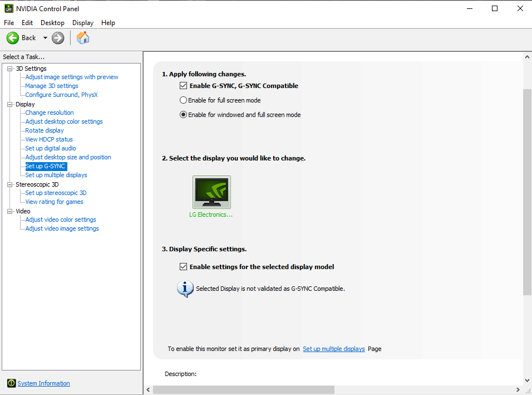Click the scroll down arrow

pos(527,381)
